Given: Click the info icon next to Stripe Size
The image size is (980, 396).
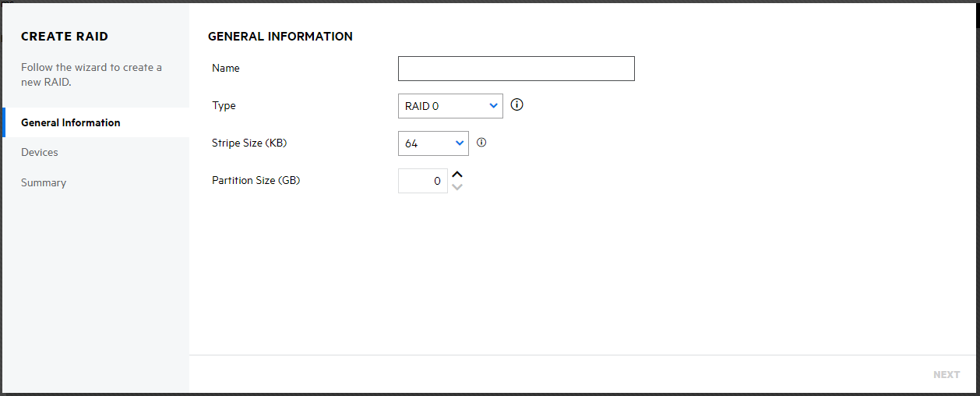Looking at the screenshot, I should [481, 143].
